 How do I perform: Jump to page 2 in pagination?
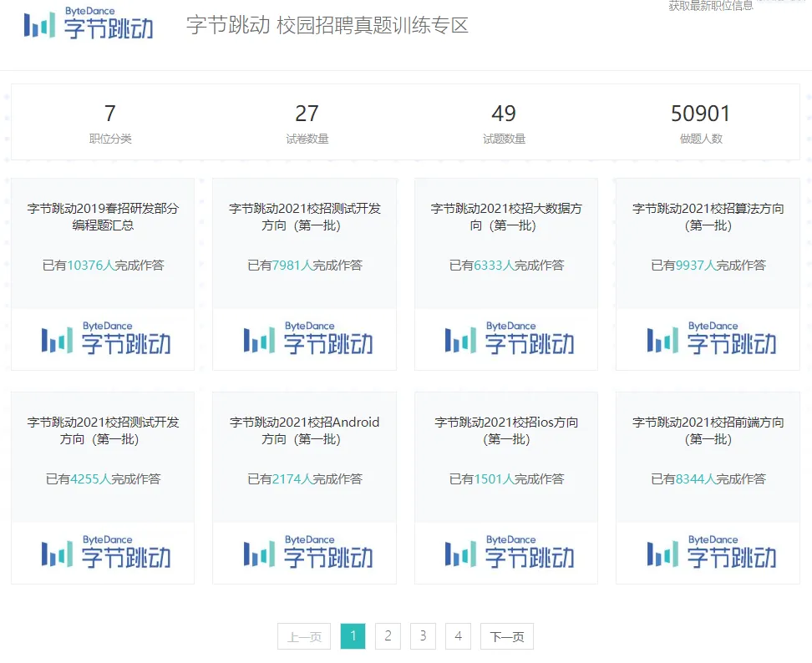[388, 636]
